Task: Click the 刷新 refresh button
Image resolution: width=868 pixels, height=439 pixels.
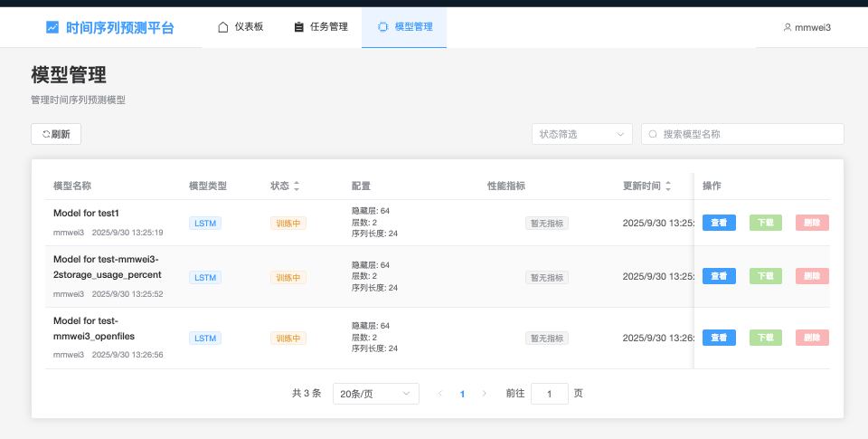Action: tap(56, 134)
